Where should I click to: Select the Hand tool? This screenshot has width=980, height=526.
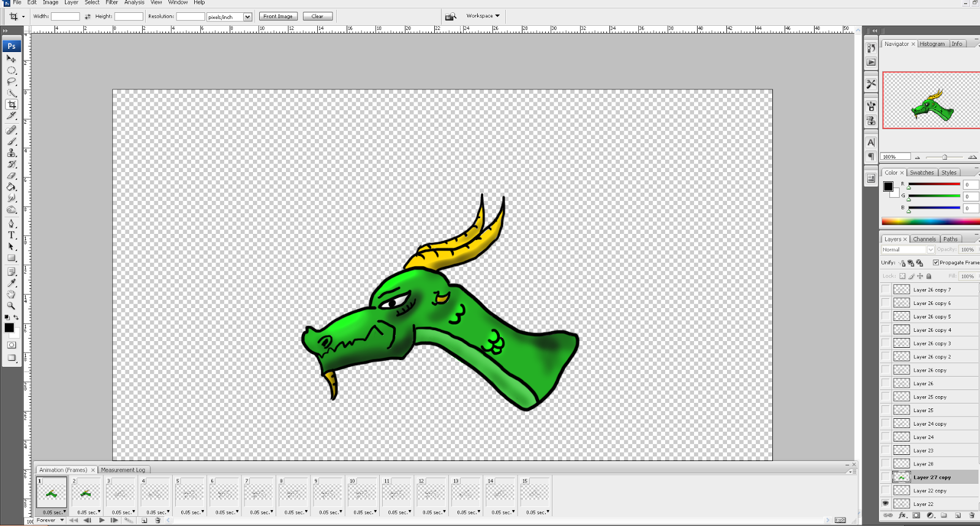[11, 295]
